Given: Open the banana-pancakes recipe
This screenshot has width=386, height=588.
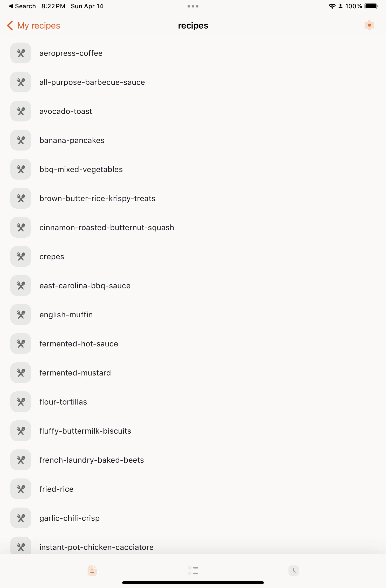Looking at the screenshot, I should tap(72, 140).
